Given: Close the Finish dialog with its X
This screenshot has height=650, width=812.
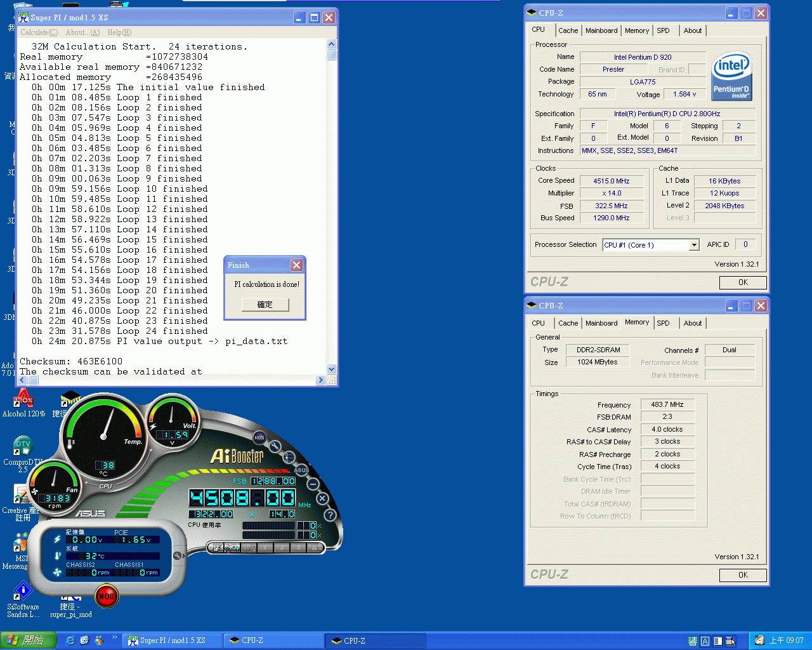Looking at the screenshot, I should coord(296,265).
